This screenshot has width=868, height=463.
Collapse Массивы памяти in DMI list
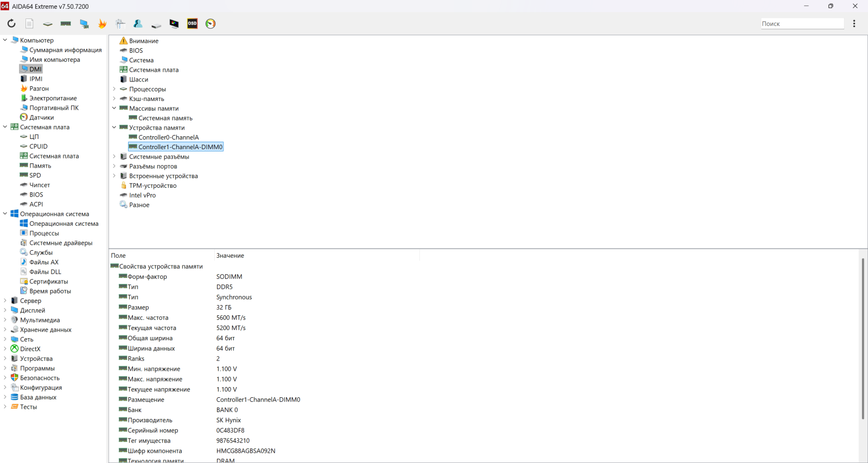(114, 108)
